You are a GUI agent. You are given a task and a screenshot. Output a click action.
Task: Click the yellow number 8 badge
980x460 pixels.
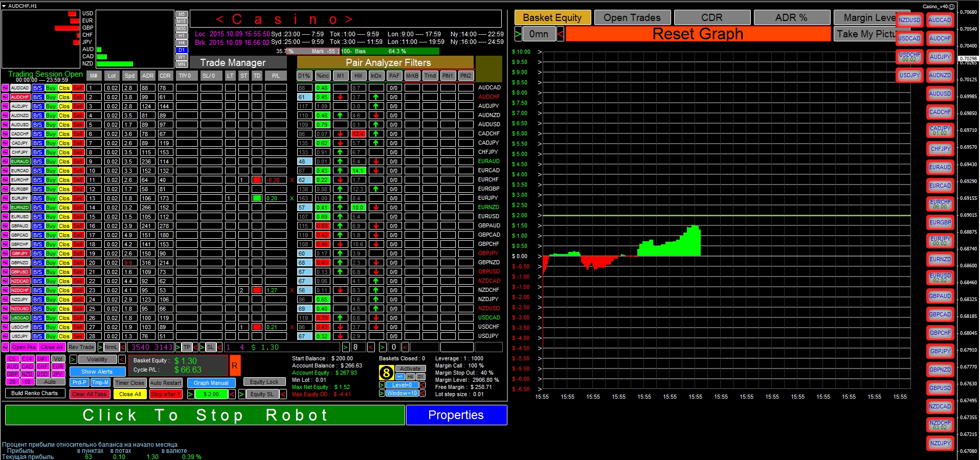click(386, 373)
